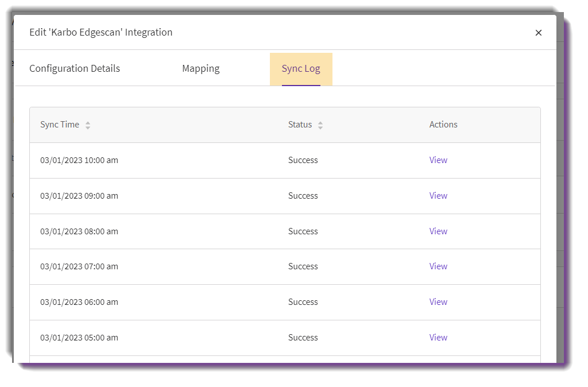
Task: Switch to Configuration Details tab
Action: [x=75, y=69]
